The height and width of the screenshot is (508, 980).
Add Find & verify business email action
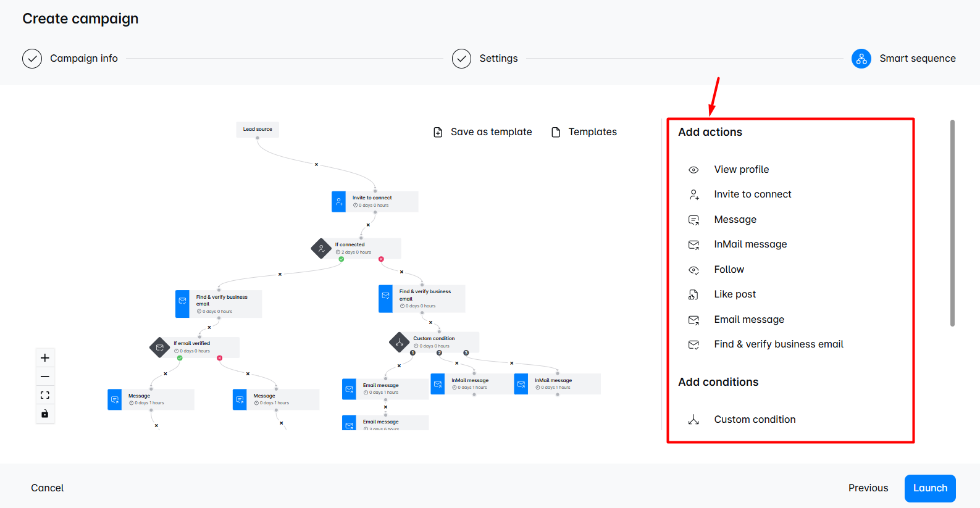(779, 344)
